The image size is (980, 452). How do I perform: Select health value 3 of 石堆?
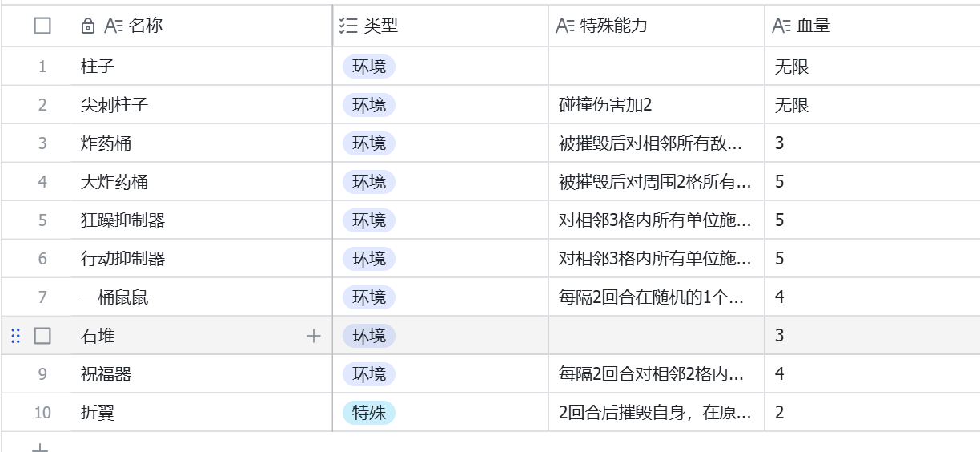[x=873, y=335]
